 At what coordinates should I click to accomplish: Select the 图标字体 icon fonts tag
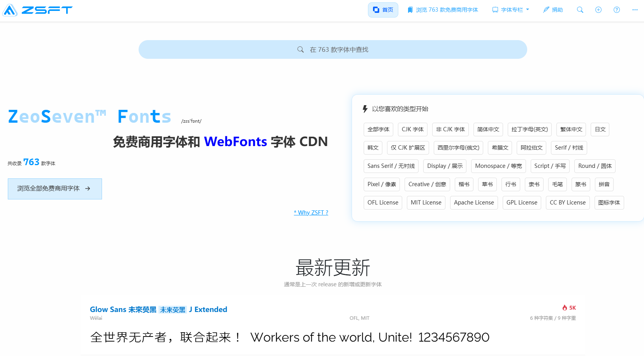tap(609, 203)
